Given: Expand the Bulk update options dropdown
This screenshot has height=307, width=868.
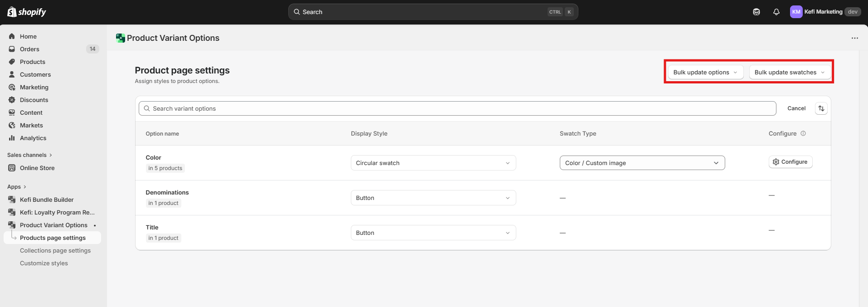Looking at the screenshot, I should [705, 72].
